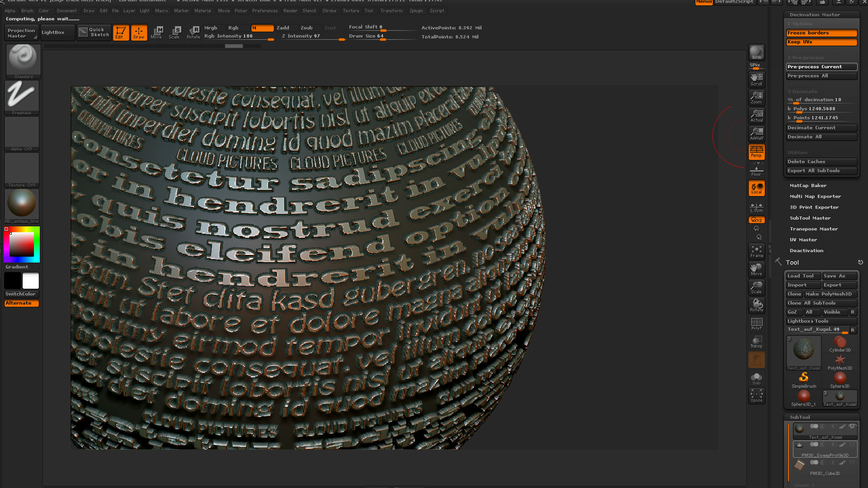Select the top shelf Move mode
The width and height of the screenshot is (868, 488).
[156, 33]
